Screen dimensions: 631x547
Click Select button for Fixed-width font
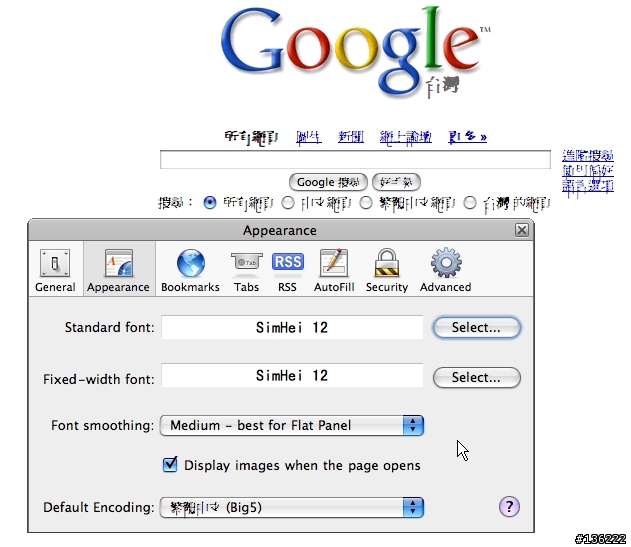coord(476,377)
